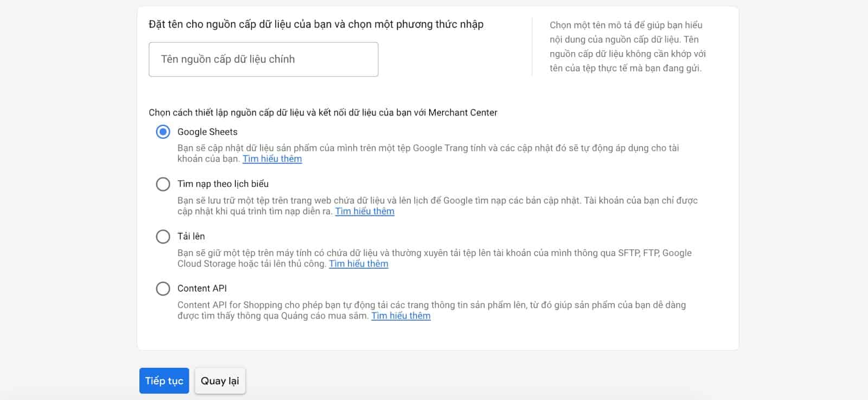Select the Google Sheets radio button circle
868x400 pixels.
pyautogui.click(x=163, y=132)
